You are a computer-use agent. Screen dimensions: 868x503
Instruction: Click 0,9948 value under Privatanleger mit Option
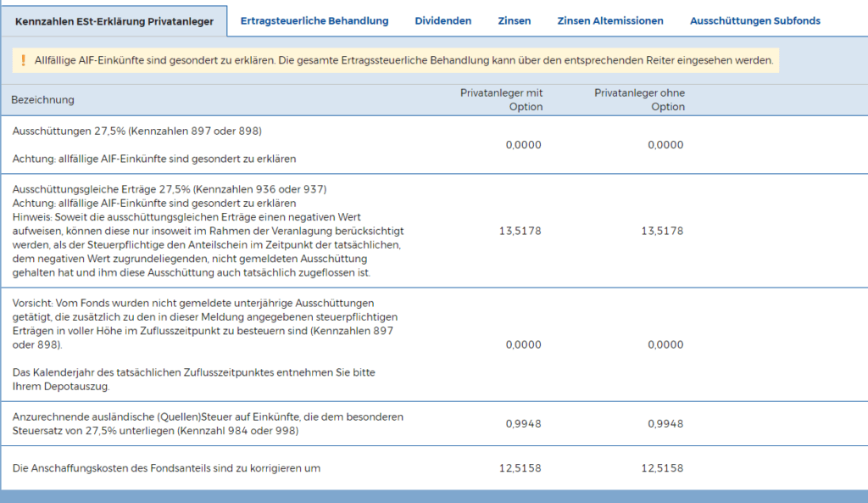point(523,424)
